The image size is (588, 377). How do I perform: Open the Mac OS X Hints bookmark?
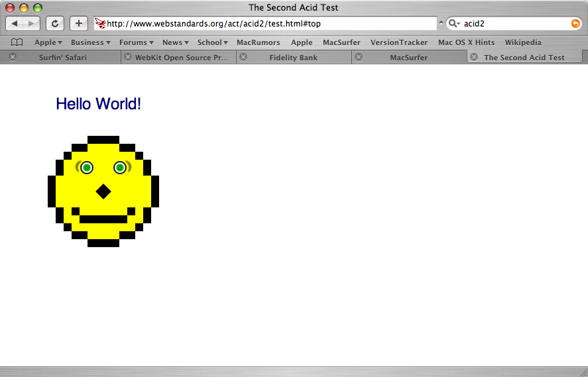466,42
